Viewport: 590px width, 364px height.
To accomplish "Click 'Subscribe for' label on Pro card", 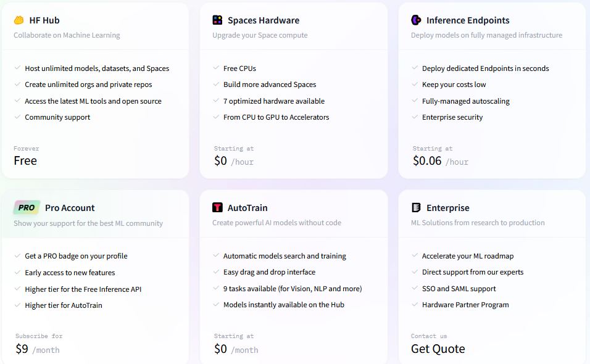I will click(x=39, y=336).
